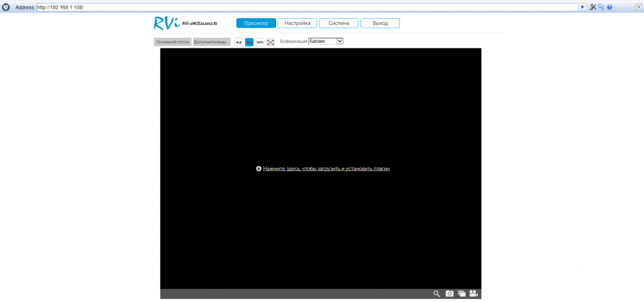Image resolution: width=644 pixels, height=302 pixels.
Task: Switch to the Система tab
Action: [338, 23]
